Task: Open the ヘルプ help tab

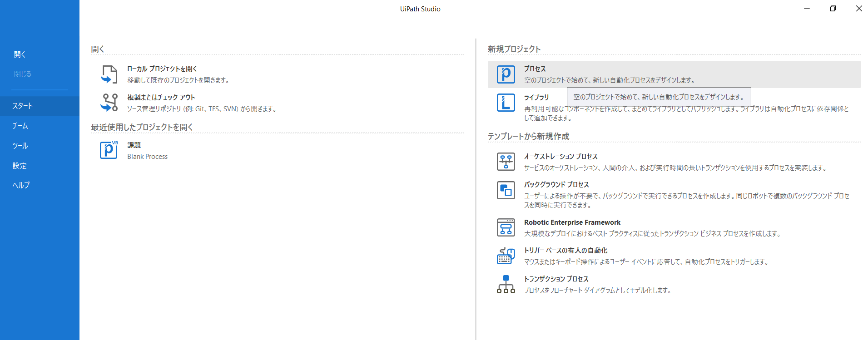Action: 40,185
